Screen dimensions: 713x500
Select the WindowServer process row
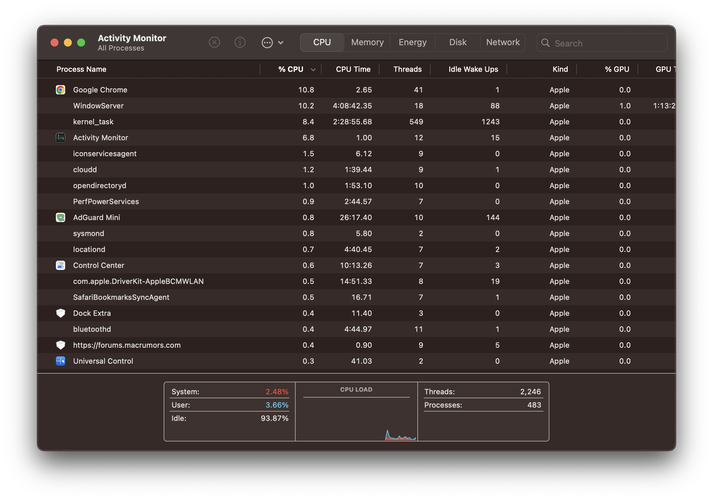click(356, 105)
